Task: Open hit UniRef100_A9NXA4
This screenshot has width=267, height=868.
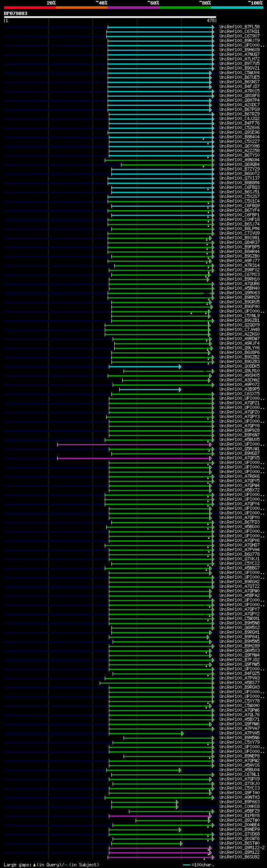Action: (x=239, y=160)
